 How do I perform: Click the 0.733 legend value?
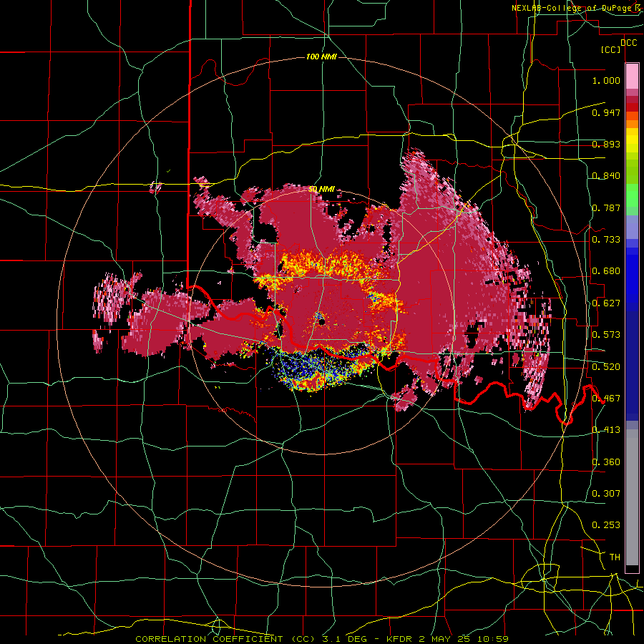[x=606, y=240]
